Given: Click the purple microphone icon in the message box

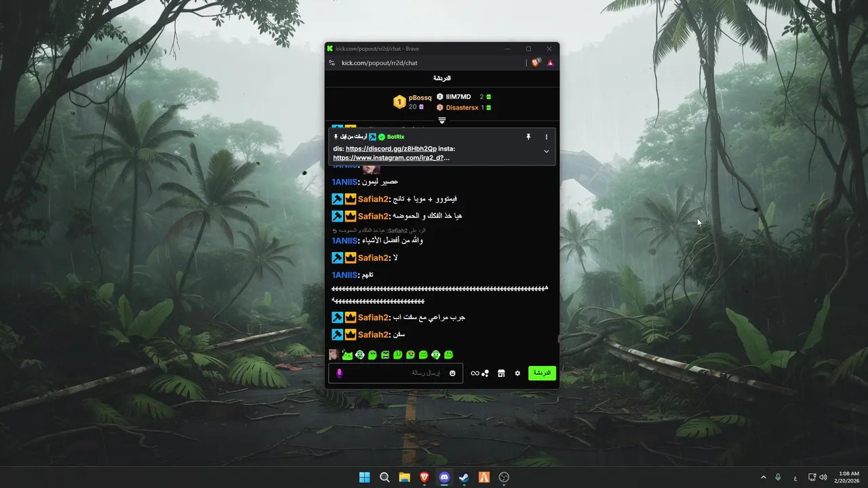Looking at the screenshot, I should (339, 373).
